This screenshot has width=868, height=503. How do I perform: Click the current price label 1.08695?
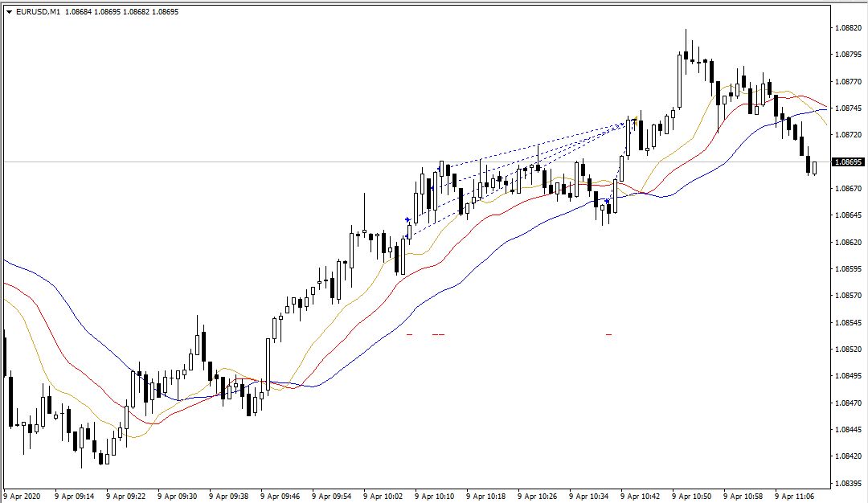click(848, 162)
